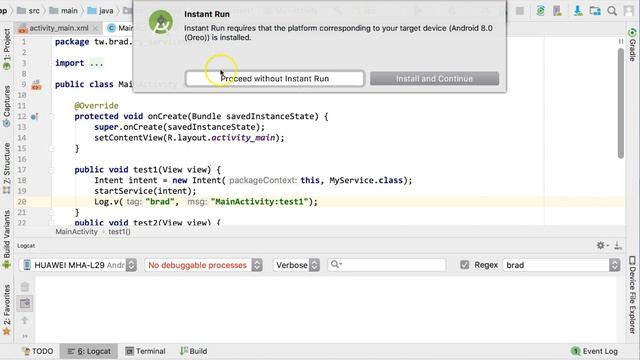Open the Verbose log level dropdown
The width and height of the screenshot is (640, 360).
click(296, 265)
